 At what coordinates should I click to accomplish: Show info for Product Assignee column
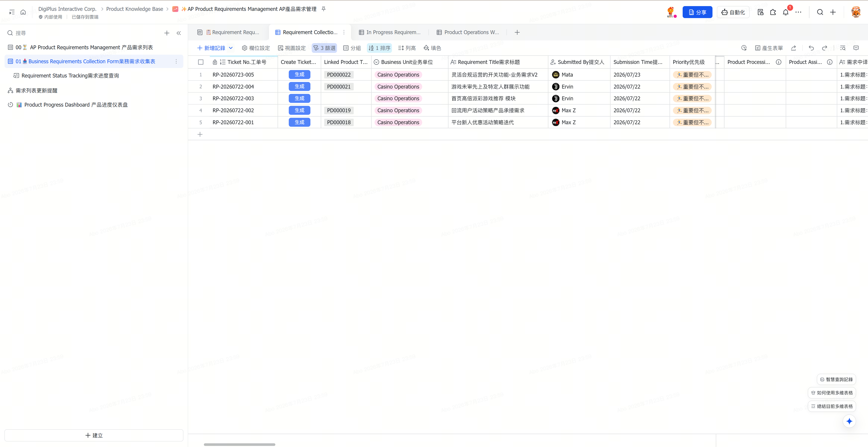[x=830, y=62]
